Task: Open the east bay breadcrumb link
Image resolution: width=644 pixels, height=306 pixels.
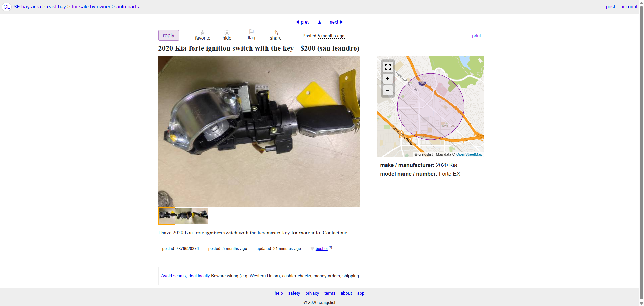Action: pyautogui.click(x=56, y=7)
